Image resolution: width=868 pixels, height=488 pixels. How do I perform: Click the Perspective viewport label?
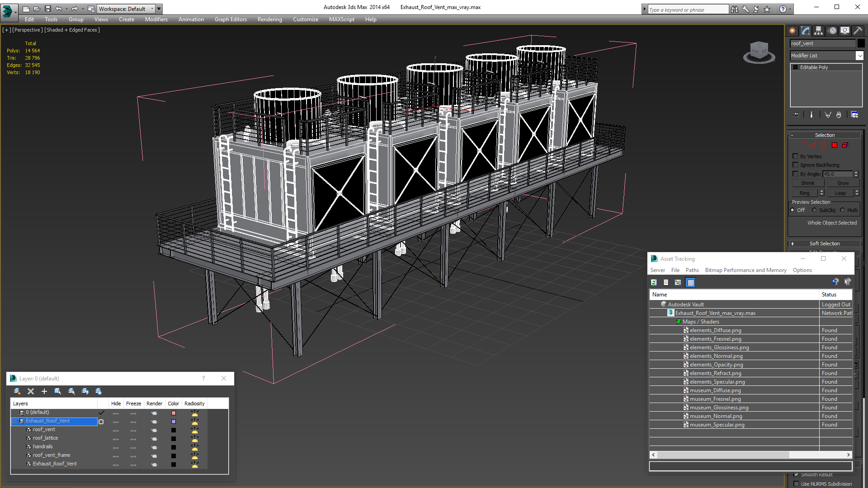point(28,30)
